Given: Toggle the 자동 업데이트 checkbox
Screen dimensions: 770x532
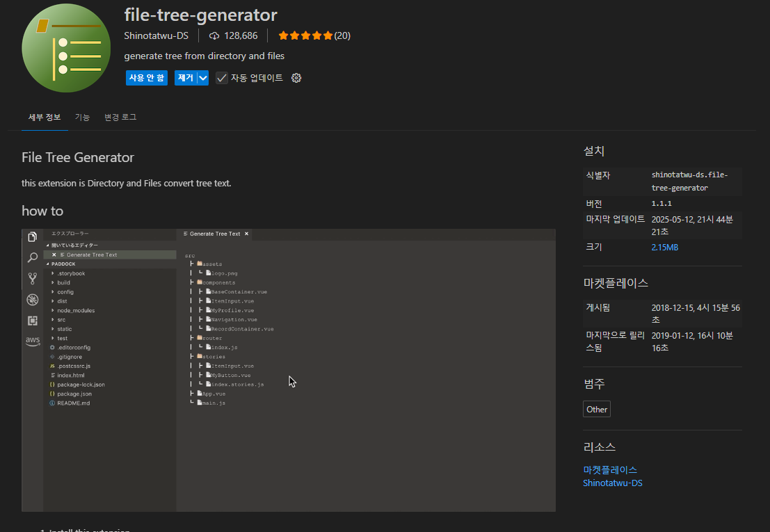Looking at the screenshot, I should pos(222,78).
